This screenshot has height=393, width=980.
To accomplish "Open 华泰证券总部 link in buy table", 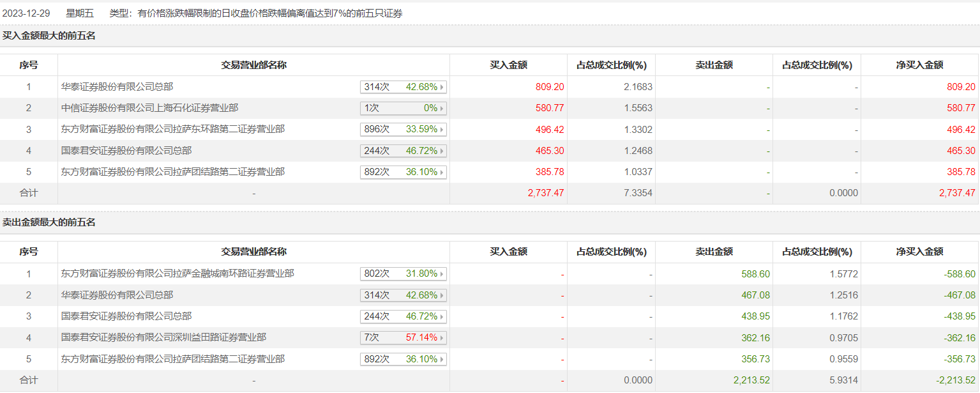I will click(117, 87).
